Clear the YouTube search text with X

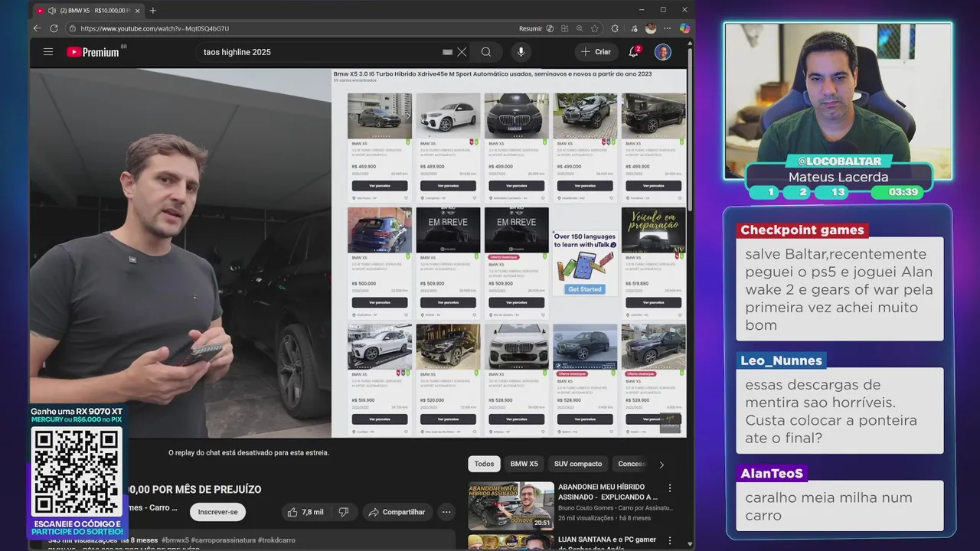(x=462, y=52)
